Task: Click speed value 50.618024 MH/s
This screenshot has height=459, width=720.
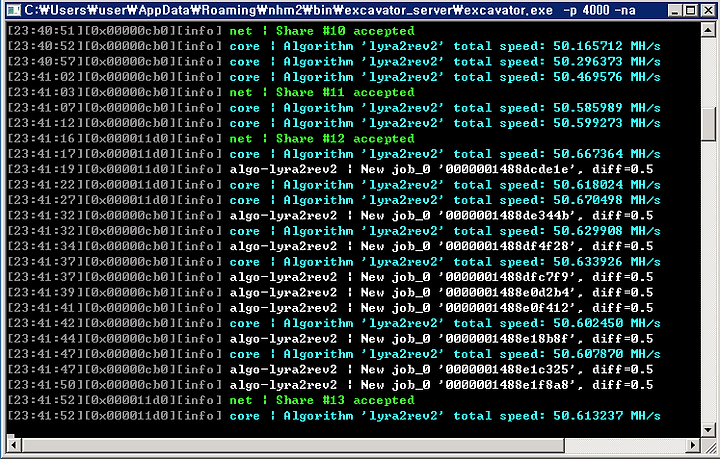Action: click(x=607, y=185)
